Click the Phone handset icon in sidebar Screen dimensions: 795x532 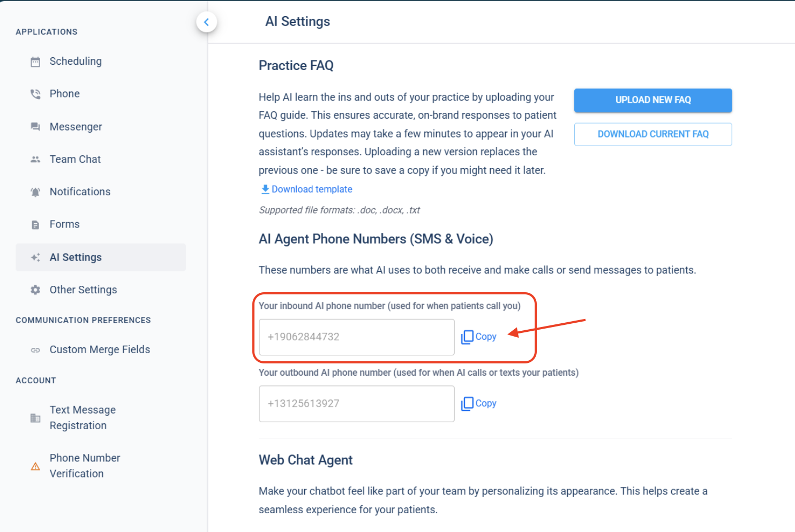pyautogui.click(x=35, y=94)
